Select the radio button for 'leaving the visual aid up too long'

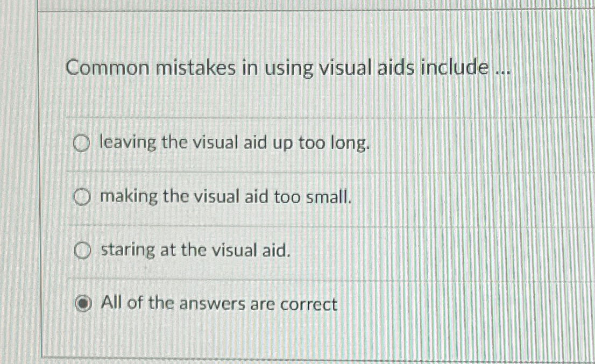pyautogui.click(x=81, y=143)
